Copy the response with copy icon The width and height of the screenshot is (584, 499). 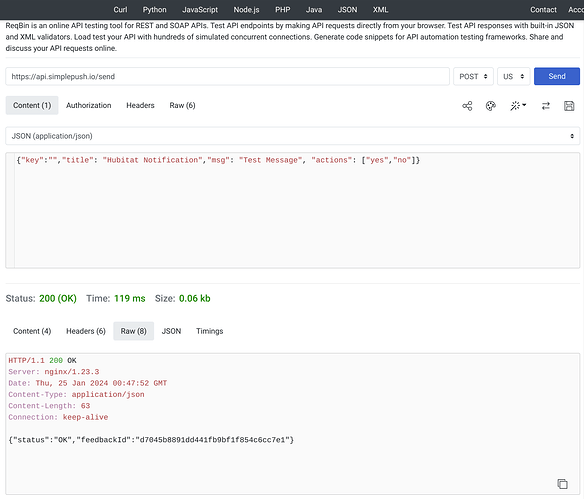[562, 483]
